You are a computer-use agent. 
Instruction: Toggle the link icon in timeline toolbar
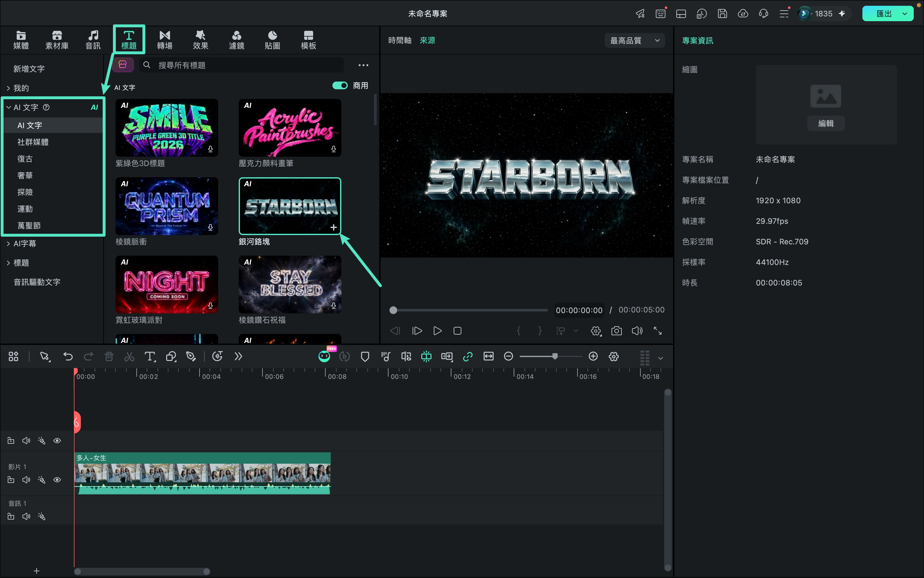467,357
